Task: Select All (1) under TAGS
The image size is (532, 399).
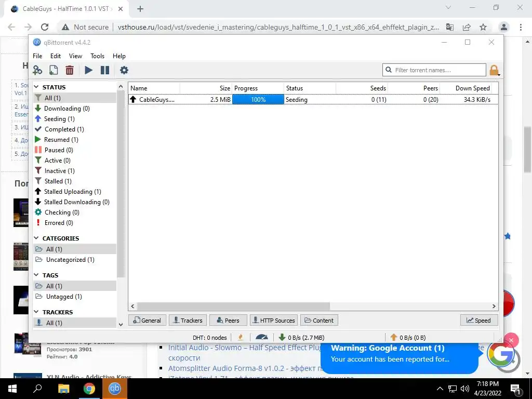Action: (75, 286)
